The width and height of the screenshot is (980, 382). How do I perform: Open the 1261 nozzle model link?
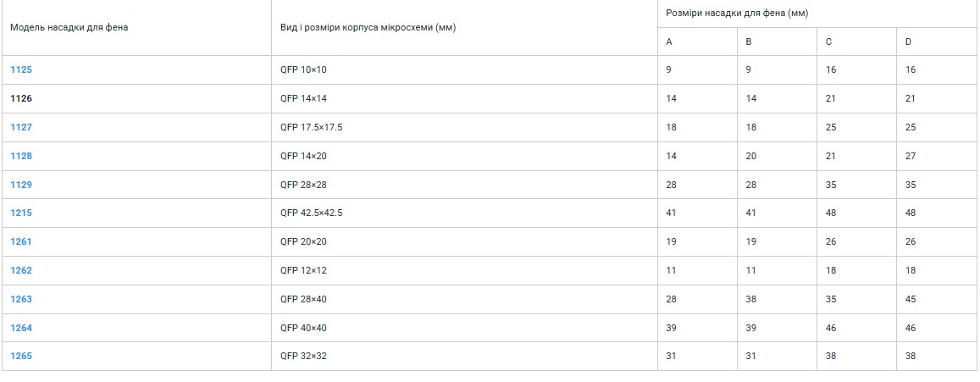20,242
